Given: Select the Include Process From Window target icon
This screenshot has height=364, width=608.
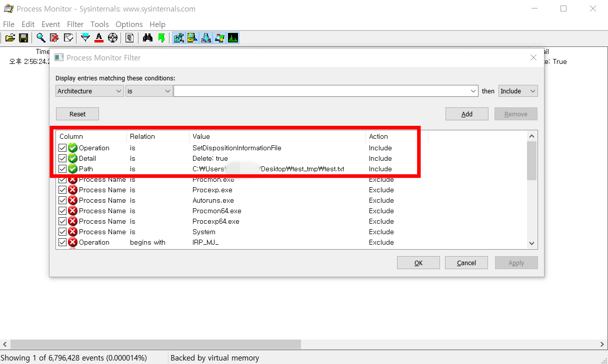Looking at the screenshot, I should pyautogui.click(x=113, y=37).
